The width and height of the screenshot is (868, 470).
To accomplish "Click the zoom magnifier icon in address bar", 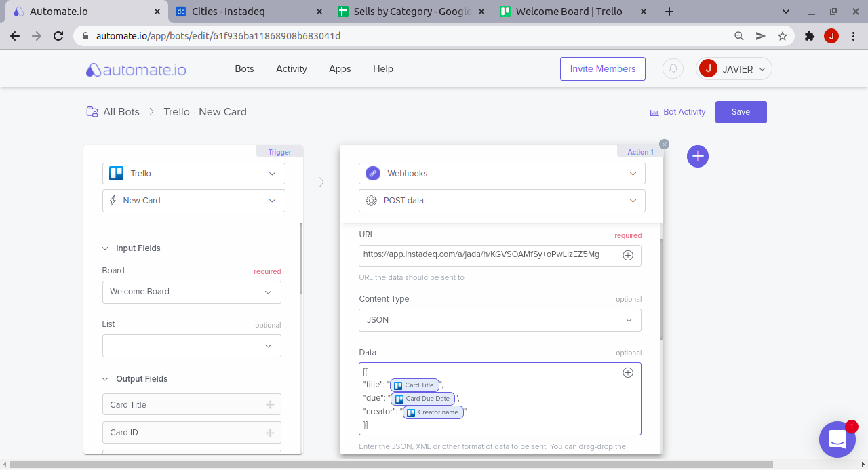I will point(739,36).
